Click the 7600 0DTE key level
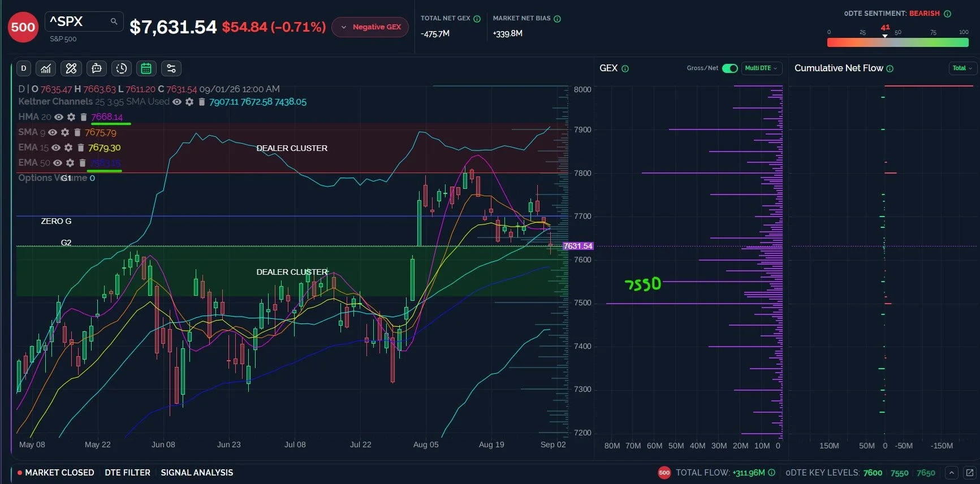This screenshot has height=484, width=980. pos(873,473)
